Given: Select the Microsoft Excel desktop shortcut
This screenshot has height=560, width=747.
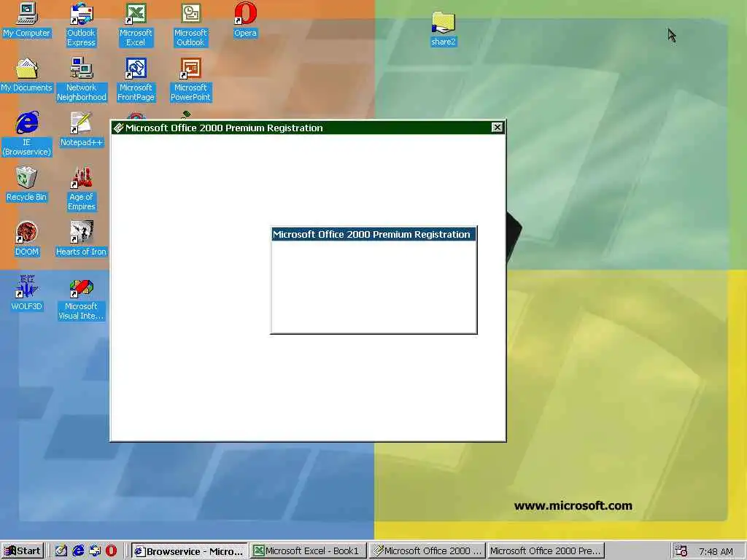Looking at the screenshot, I should [x=136, y=25].
